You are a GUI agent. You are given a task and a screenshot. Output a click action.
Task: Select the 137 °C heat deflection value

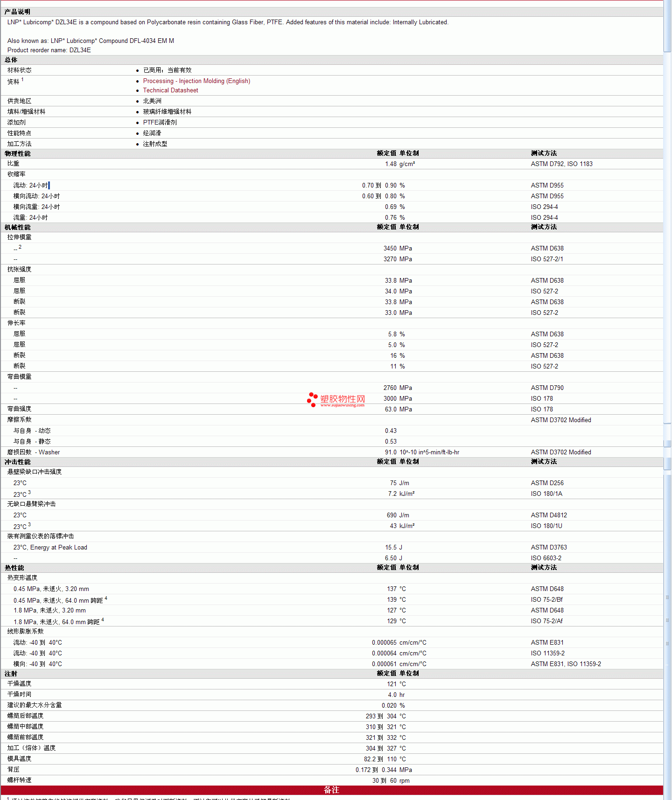[397, 589]
